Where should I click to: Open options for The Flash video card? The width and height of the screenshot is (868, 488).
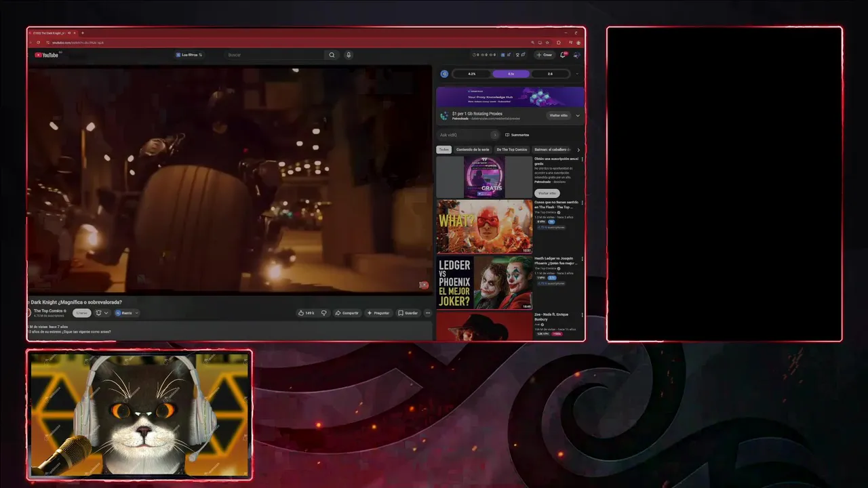pos(582,203)
